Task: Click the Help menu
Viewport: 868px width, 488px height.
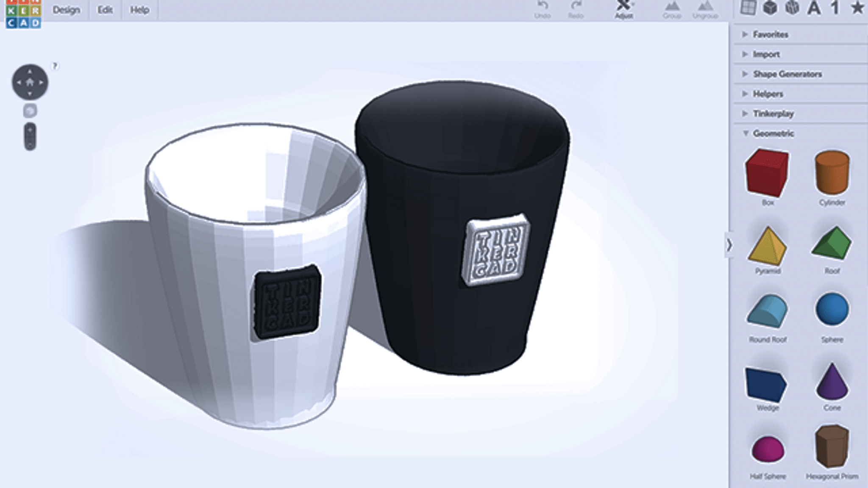Action: tap(139, 10)
